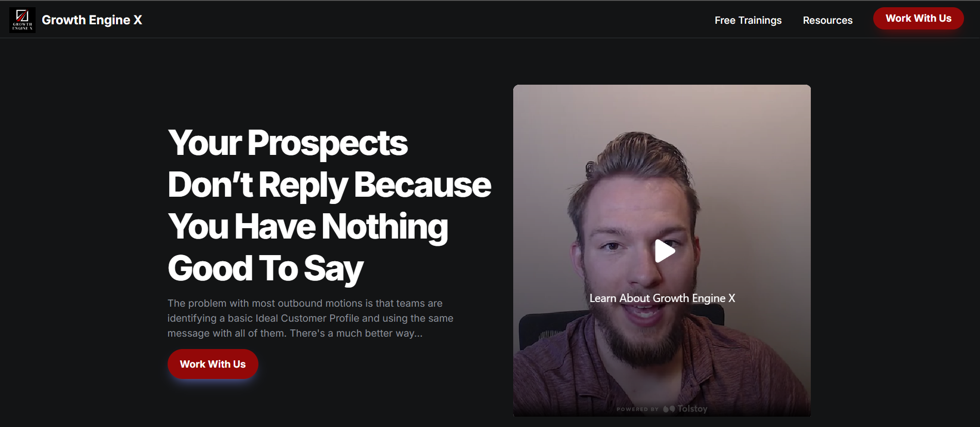980x427 pixels.
Task: Open the Resources menu item
Action: 827,20
